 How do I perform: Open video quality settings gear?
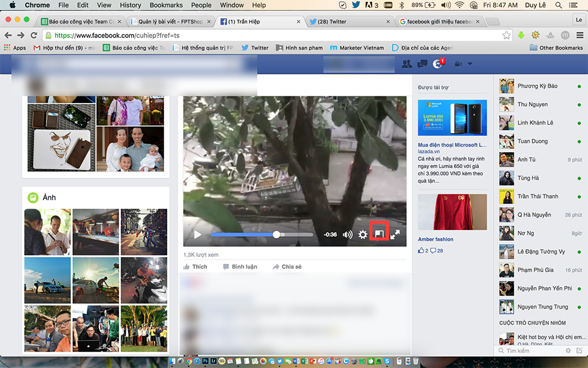[363, 234]
